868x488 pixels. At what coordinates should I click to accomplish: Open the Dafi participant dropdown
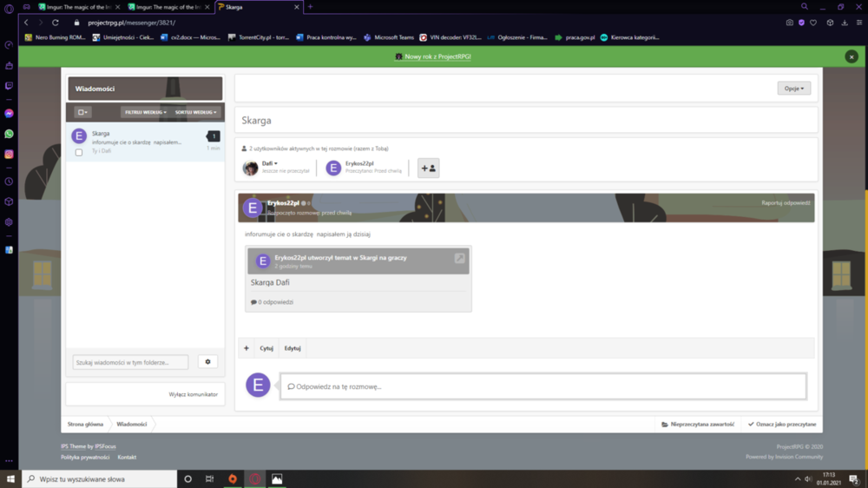270,163
